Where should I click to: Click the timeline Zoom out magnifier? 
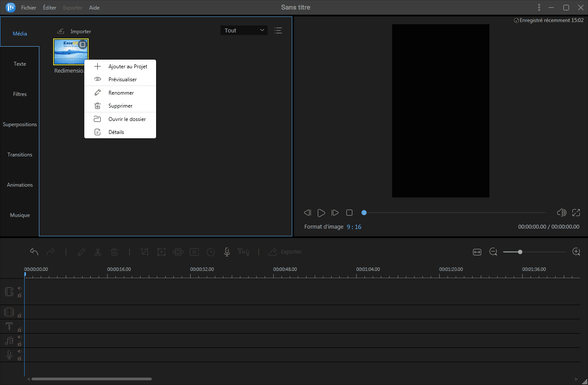[493, 251]
